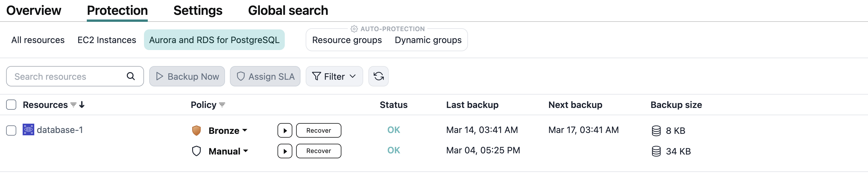Viewport: 868px width, 174px height.
Task: Run backup play icon for Bronze policy
Action: click(285, 130)
